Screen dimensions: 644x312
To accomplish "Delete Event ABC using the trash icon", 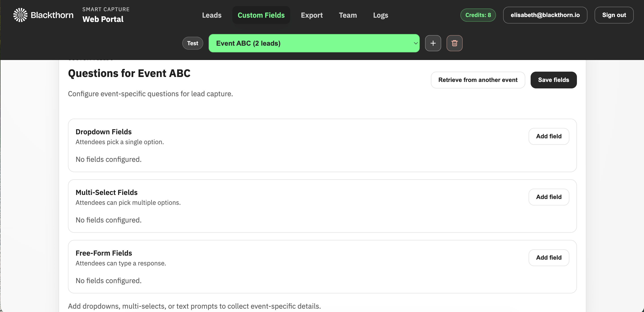I will click(x=454, y=43).
